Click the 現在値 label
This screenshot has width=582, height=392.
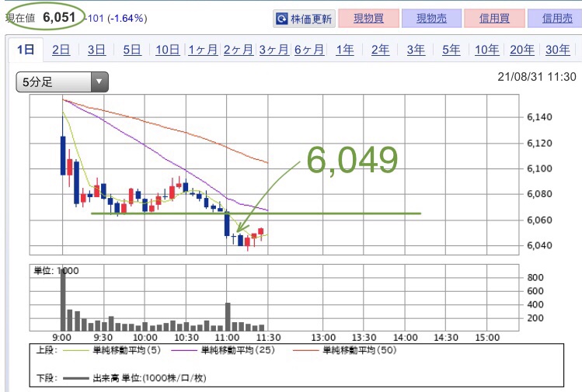pos(20,18)
